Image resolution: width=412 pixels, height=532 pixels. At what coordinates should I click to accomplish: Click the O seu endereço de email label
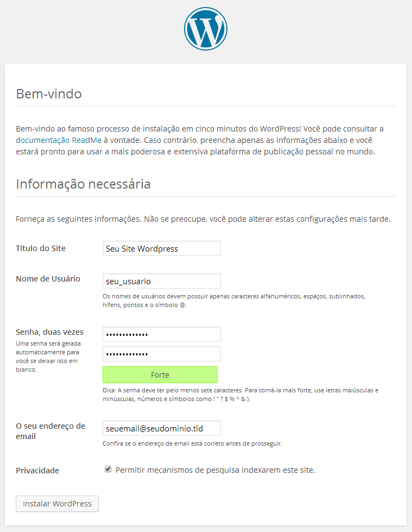coord(50,431)
